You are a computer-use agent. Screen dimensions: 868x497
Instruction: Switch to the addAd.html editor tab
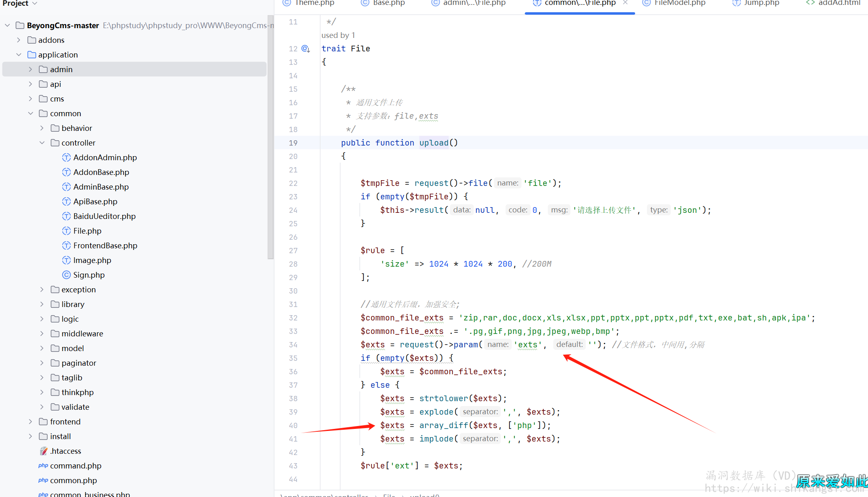point(834,3)
